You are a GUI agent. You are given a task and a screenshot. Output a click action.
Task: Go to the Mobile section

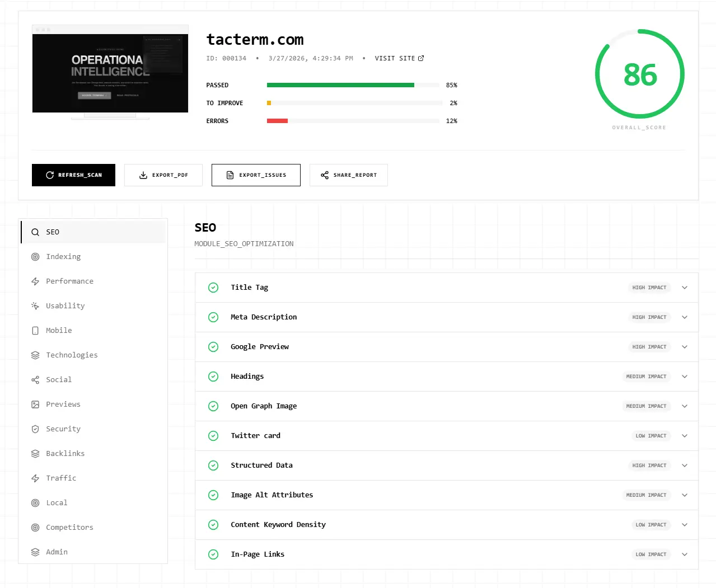93,331
